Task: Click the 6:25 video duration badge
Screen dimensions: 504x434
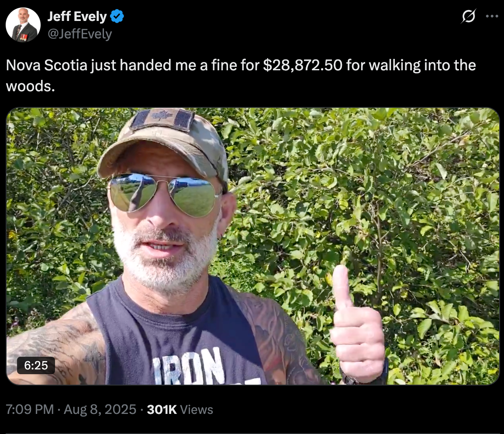Action: tap(36, 365)
